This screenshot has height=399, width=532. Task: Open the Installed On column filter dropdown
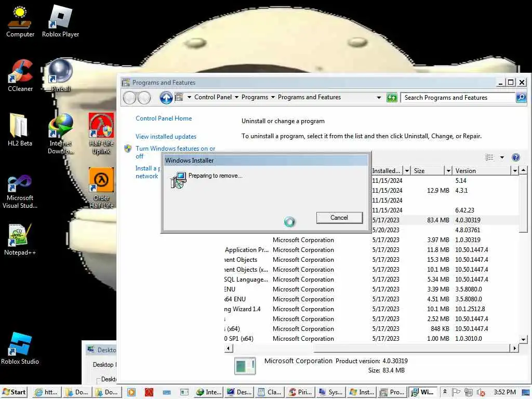[407, 170]
